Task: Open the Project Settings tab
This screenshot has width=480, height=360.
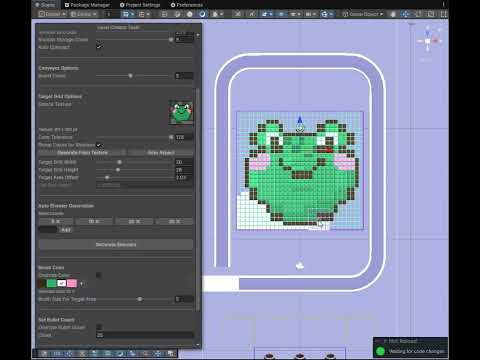Action: 140,5
